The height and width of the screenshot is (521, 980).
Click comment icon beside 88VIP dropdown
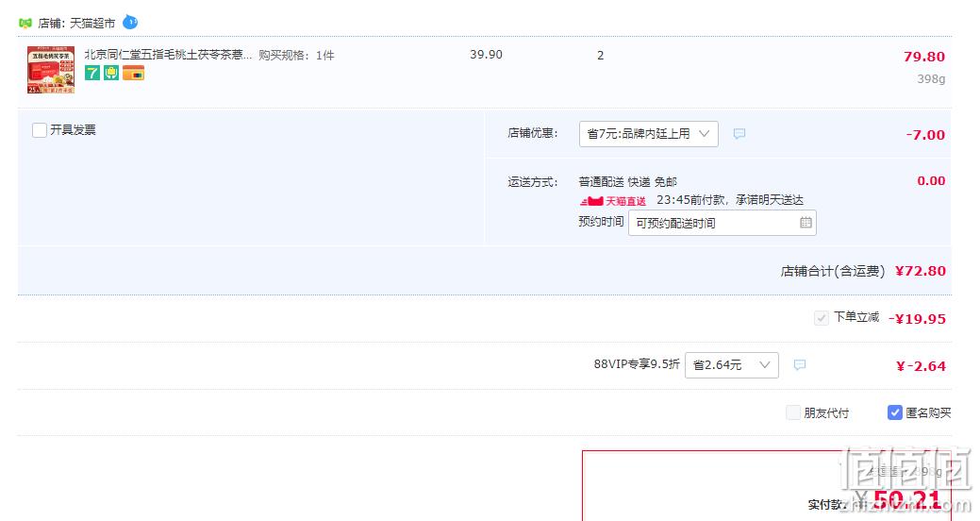pos(800,364)
